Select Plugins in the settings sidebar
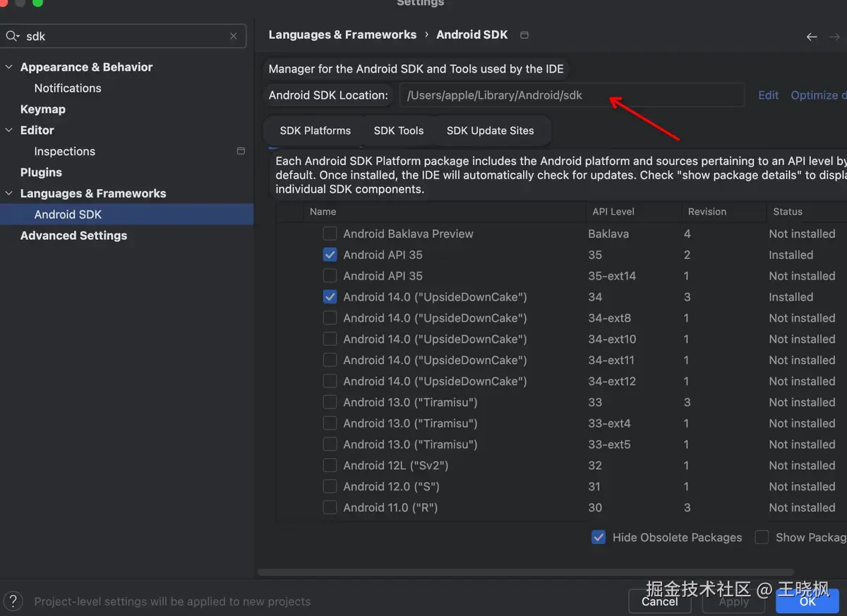The image size is (847, 616). click(x=41, y=172)
